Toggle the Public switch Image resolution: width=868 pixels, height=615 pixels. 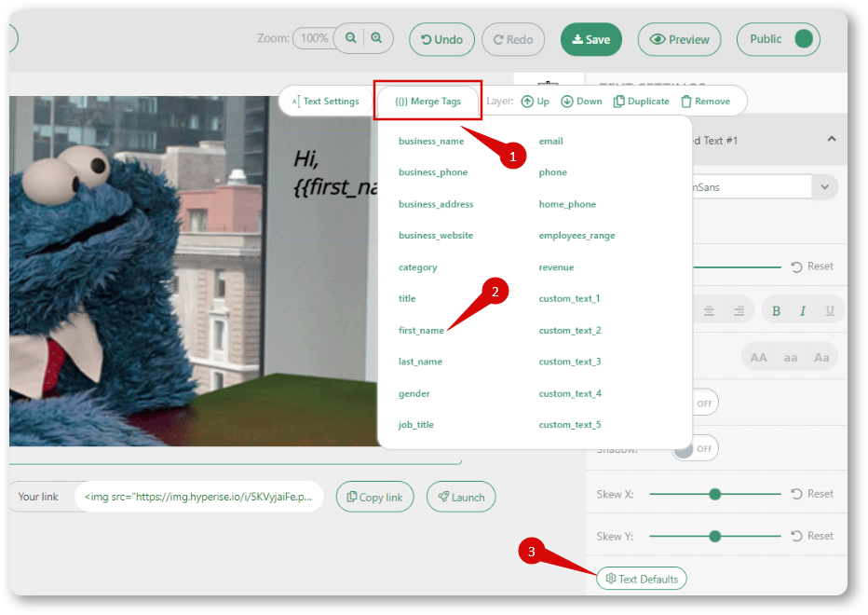coord(803,39)
